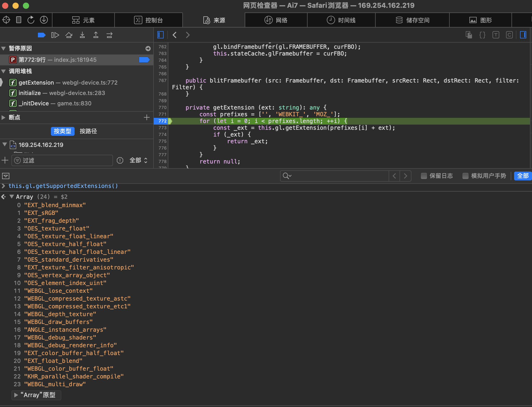Click the step over debugger icon
Screen dimensions: 532x407
point(69,35)
